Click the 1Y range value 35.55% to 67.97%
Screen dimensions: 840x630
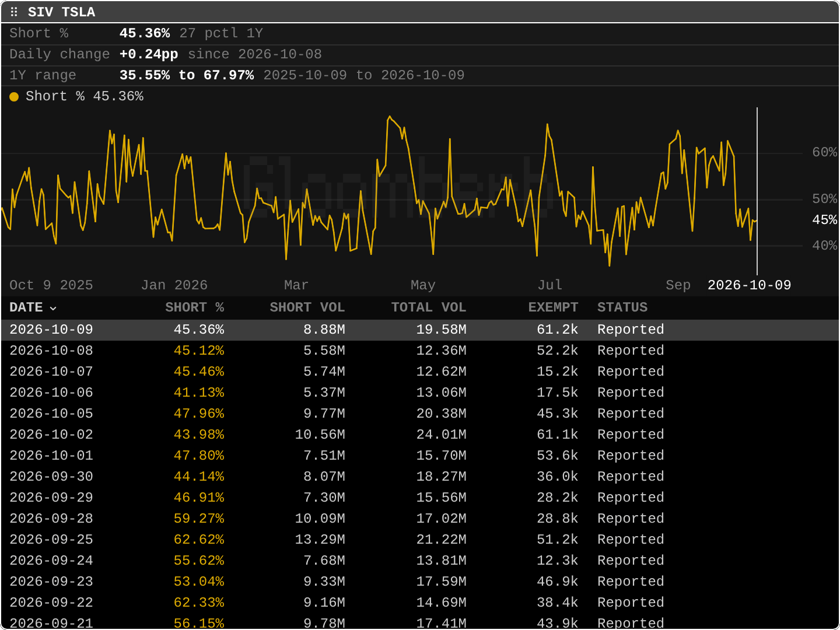tap(187, 75)
